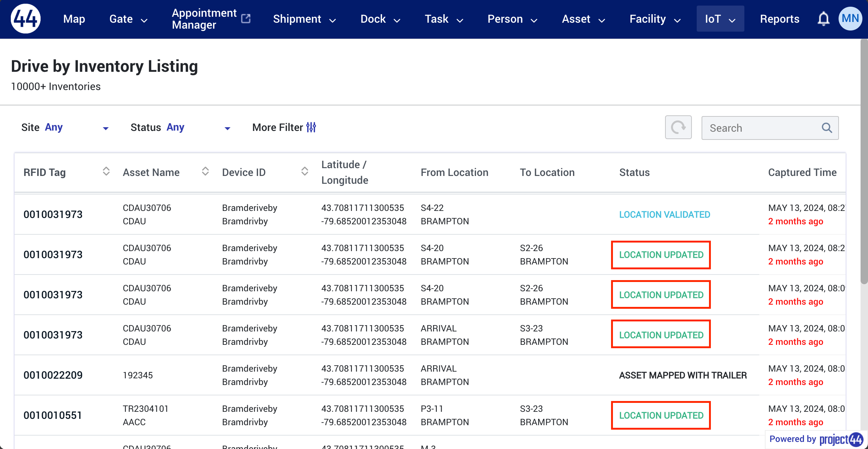Click the magnifier icon in the Search box

[x=827, y=128]
